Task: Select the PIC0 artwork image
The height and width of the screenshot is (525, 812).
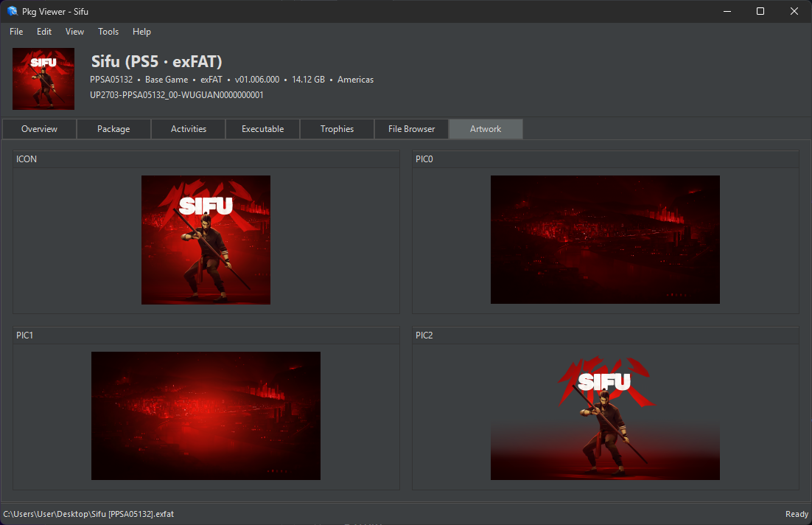Action: (605, 240)
